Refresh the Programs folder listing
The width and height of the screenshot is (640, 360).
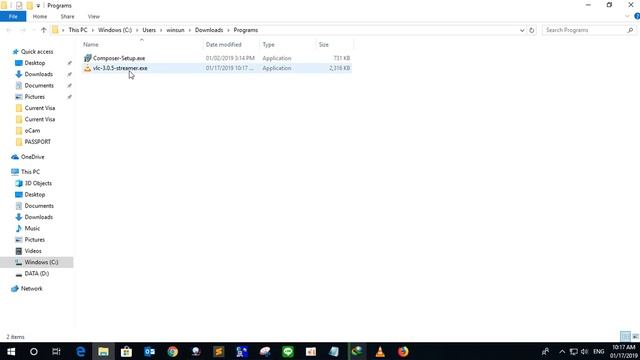click(x=531, y=30)
